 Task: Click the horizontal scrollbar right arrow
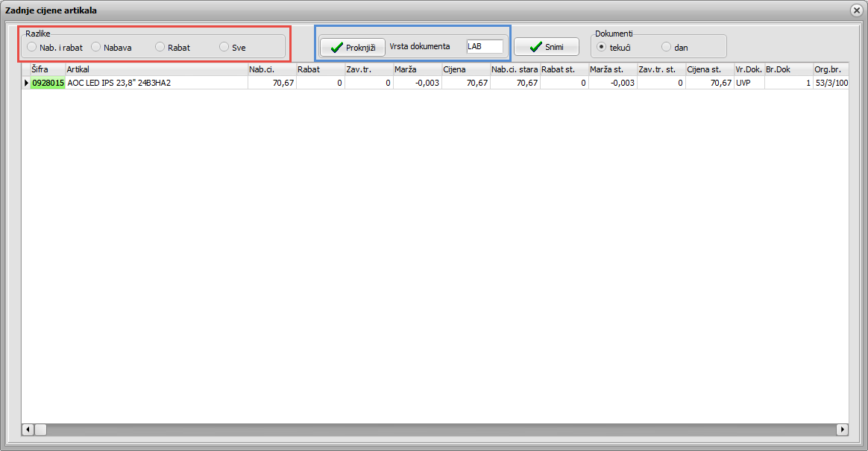tap(843, 429)
